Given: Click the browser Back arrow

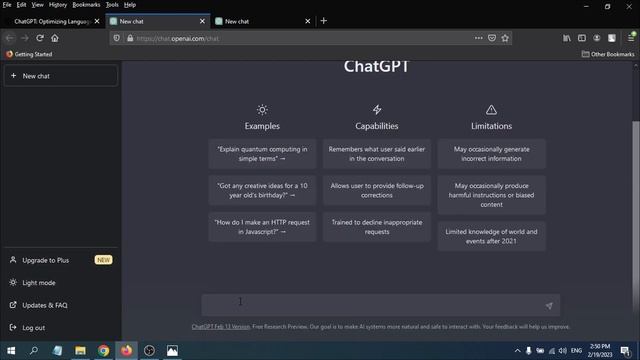Looking at the screenshot, I should click(x=10, y=38).
